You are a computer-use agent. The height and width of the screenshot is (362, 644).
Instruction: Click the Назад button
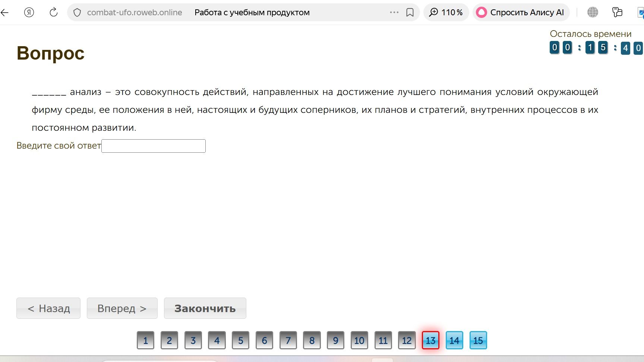click(48, 308)
